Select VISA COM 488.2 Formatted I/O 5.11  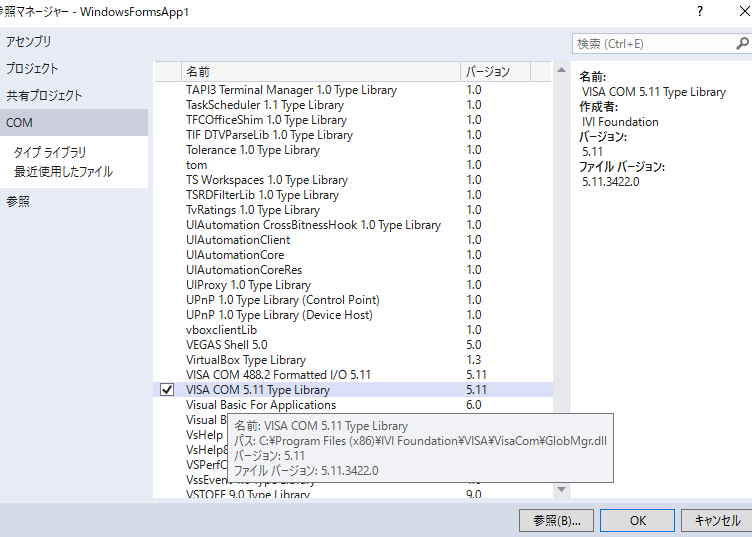[x=352, y=375]
